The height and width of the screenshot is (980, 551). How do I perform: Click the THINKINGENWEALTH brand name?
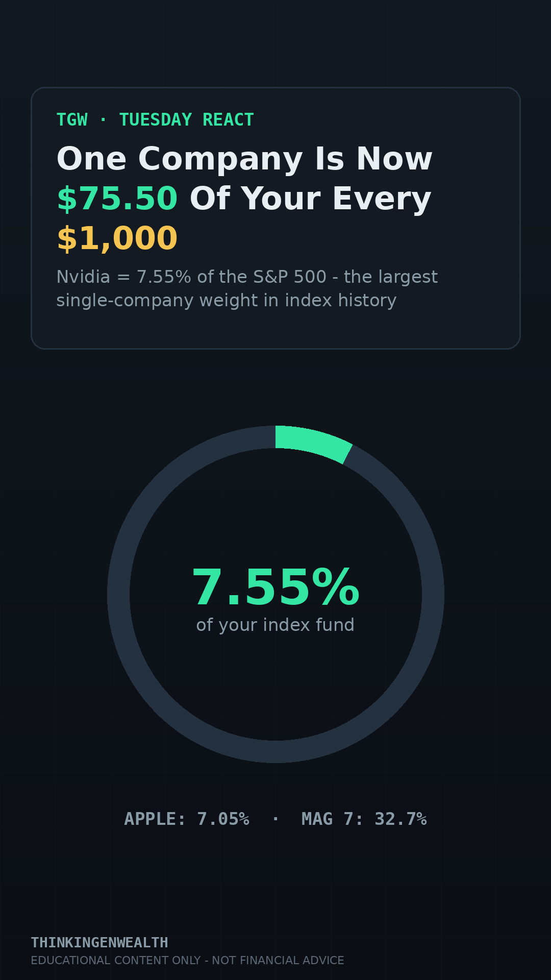[x=99, y=943]
